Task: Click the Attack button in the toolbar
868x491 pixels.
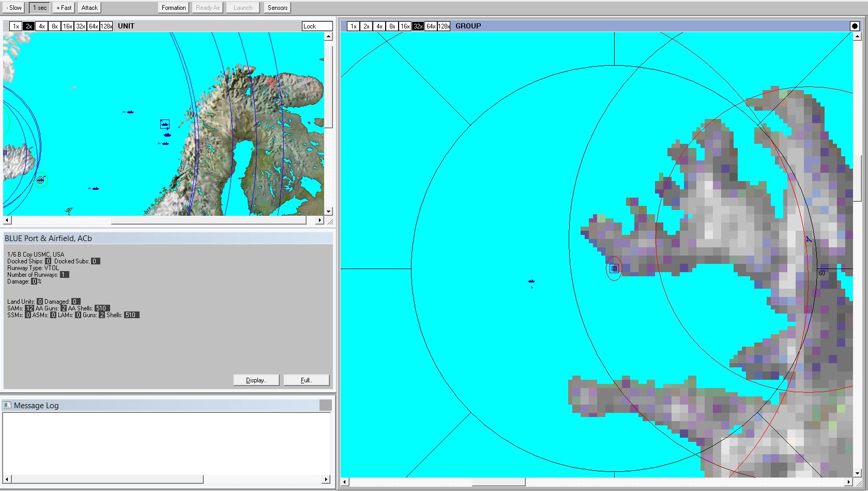Action: pos(89,8)
